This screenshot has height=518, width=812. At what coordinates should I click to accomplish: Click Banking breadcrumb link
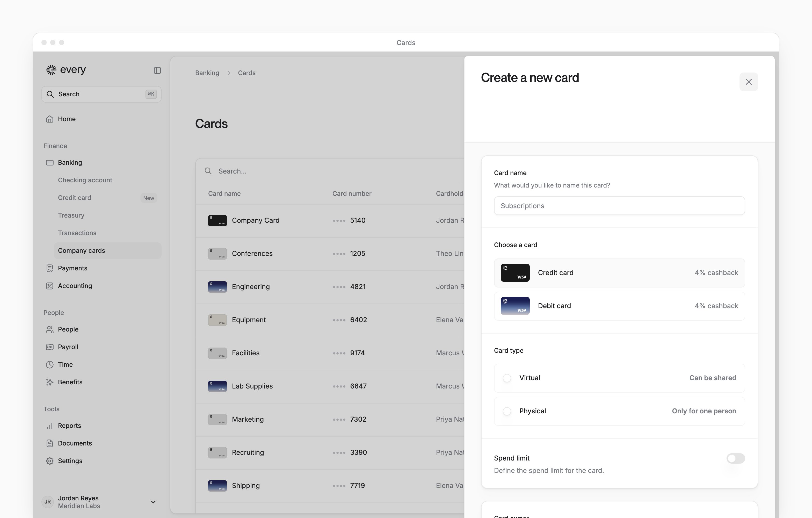pos(207,73)
